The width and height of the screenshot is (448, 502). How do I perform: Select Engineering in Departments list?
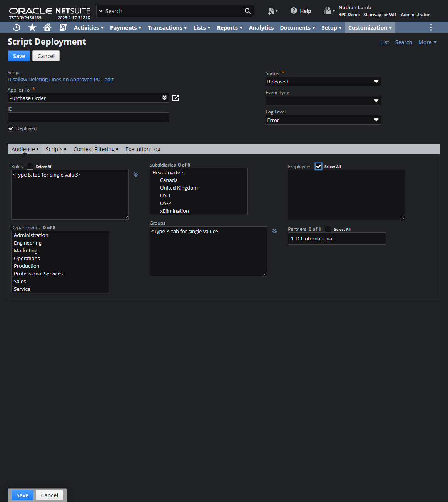click(60, 243)
